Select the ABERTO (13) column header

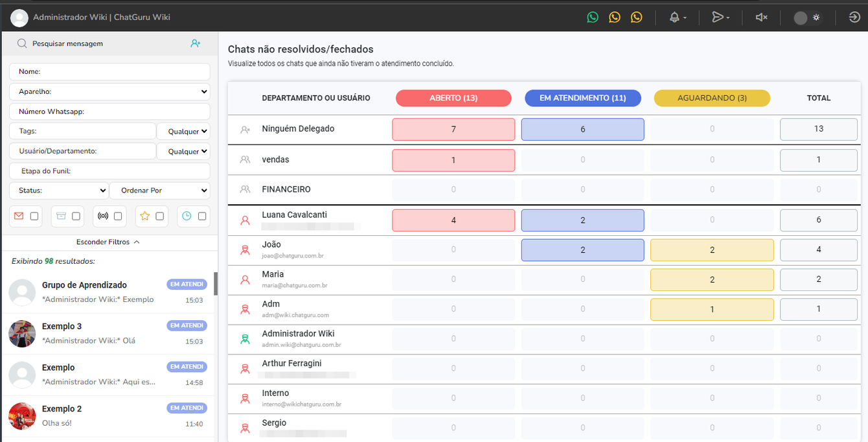(453, 98)
